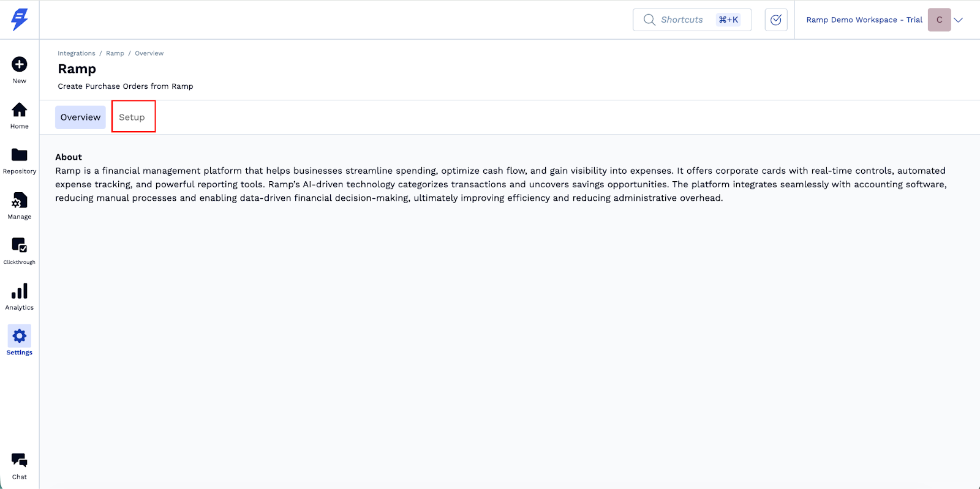
Task: Open the Manage section
Action: [20, 201]
